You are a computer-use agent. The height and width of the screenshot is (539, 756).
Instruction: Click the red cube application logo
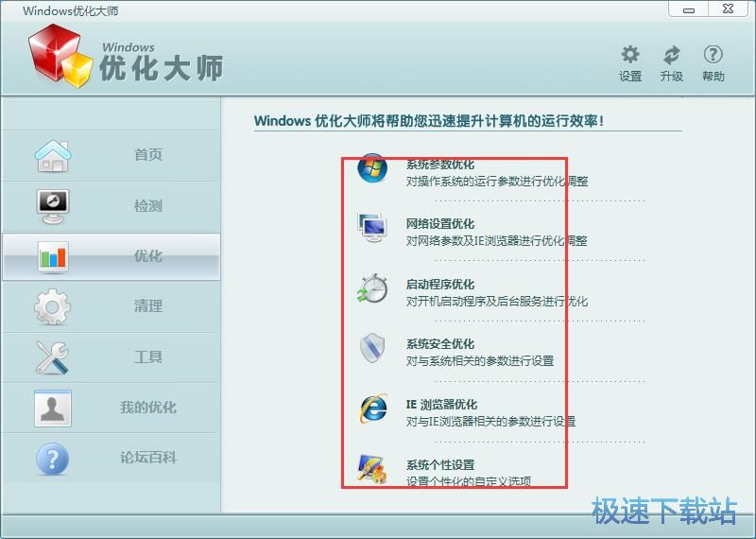[x=60, y=56]
